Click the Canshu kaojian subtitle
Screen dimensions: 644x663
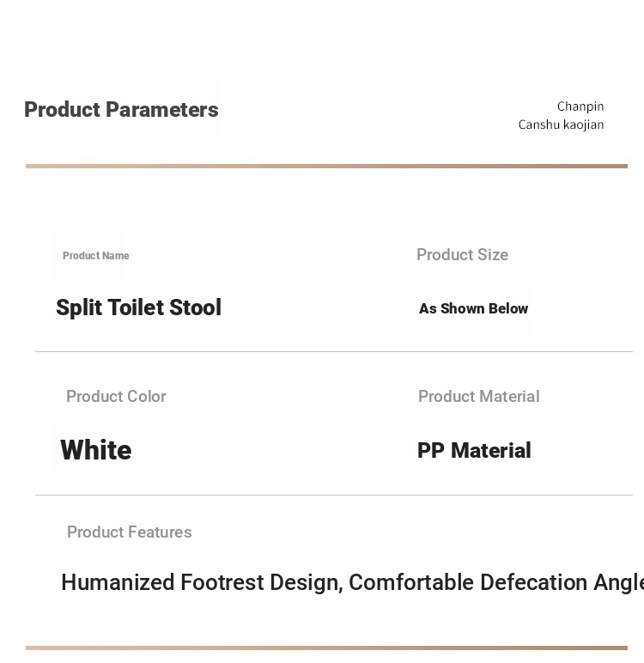pyautogui.click(x=561, y=125)
